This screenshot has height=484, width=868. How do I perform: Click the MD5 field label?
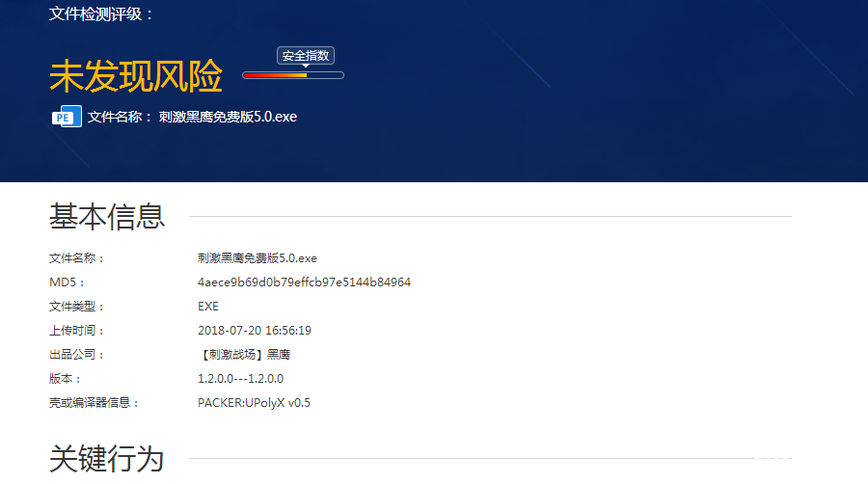point(67,282)
